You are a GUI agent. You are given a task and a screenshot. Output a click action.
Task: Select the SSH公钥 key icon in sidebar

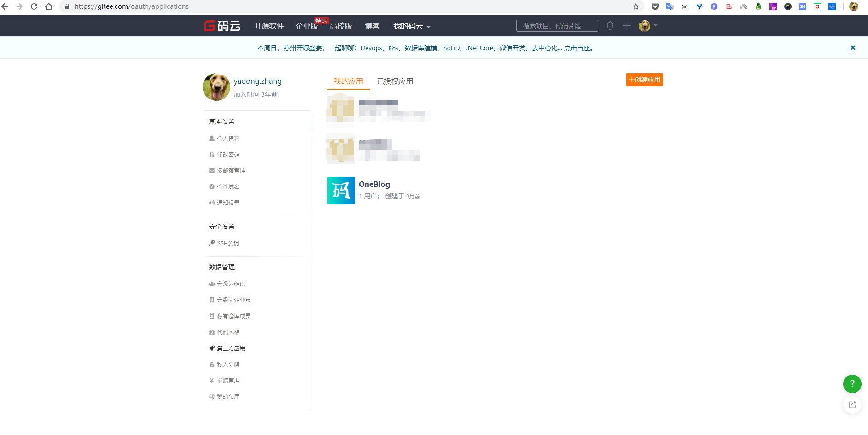pos(211,243)
